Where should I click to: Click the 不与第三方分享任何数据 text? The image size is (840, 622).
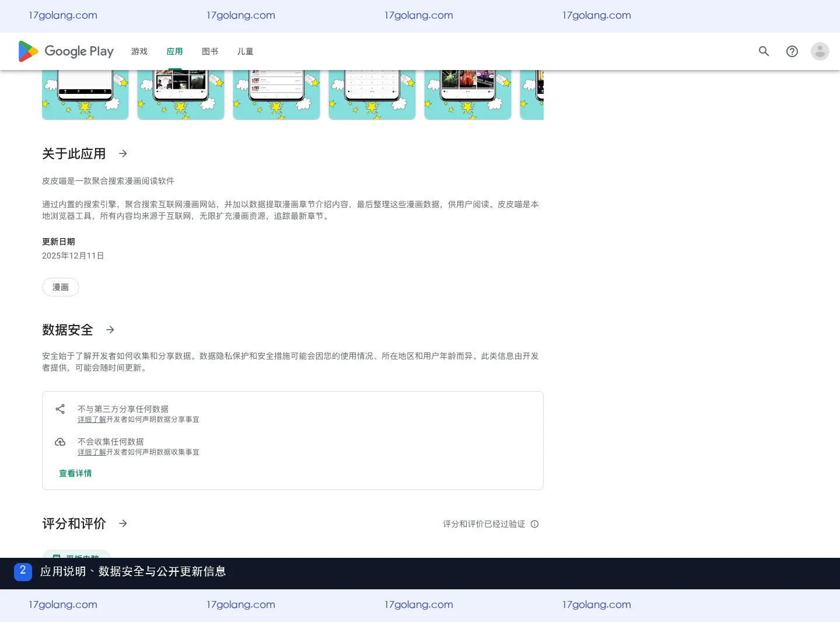coord(123,409)
